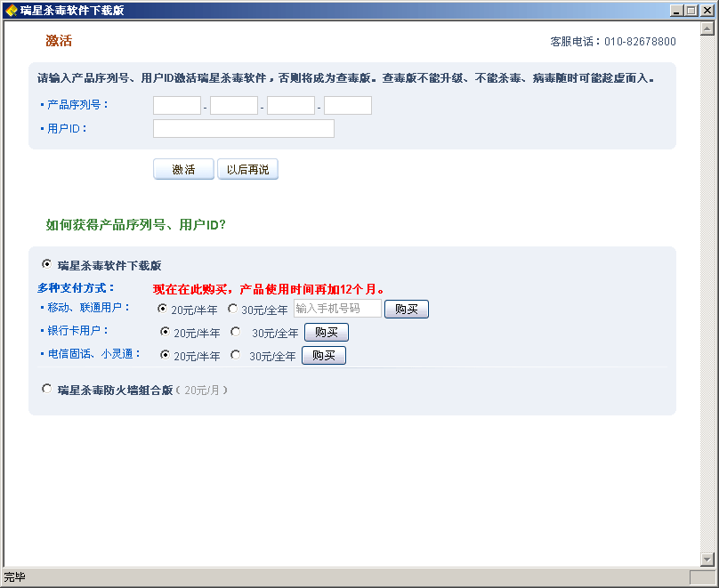Click the 以后再说 button

point(247,169)
